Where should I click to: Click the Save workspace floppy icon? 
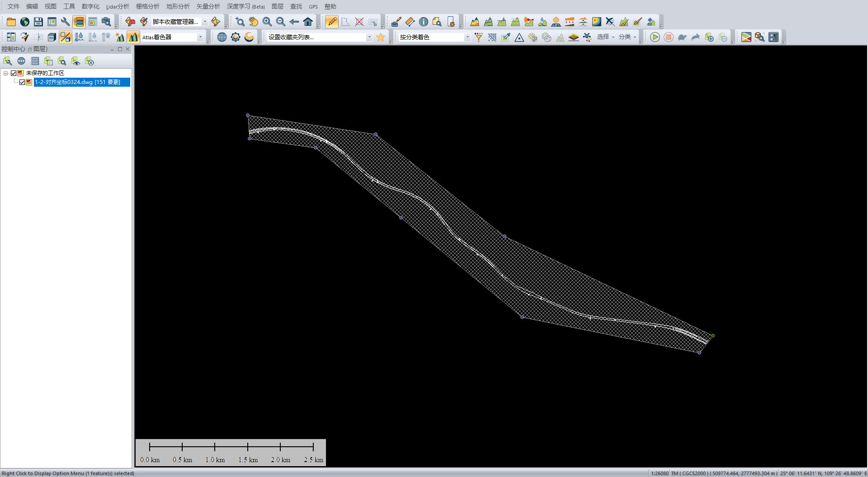[38, 22]
